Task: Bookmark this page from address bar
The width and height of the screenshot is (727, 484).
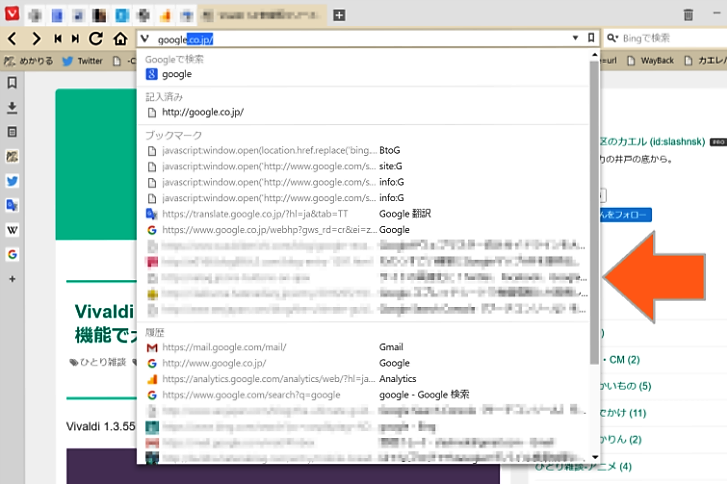Action: [591, 38]
